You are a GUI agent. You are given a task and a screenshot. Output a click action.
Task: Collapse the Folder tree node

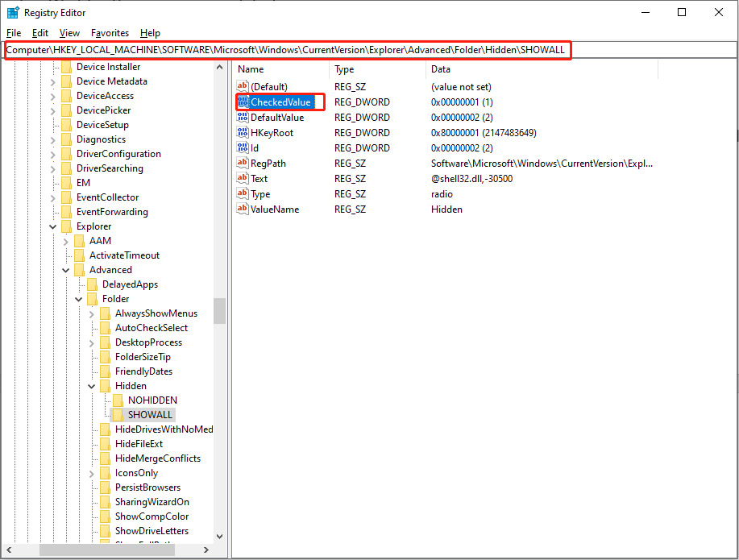(79, 299)
